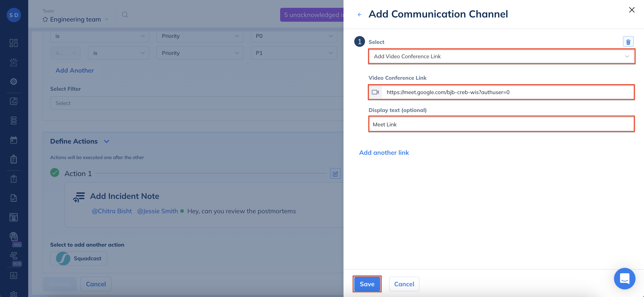This screenshot has height=297, width=644.
Task: Open the dashboard icon in sidebar
Action: 14,43
